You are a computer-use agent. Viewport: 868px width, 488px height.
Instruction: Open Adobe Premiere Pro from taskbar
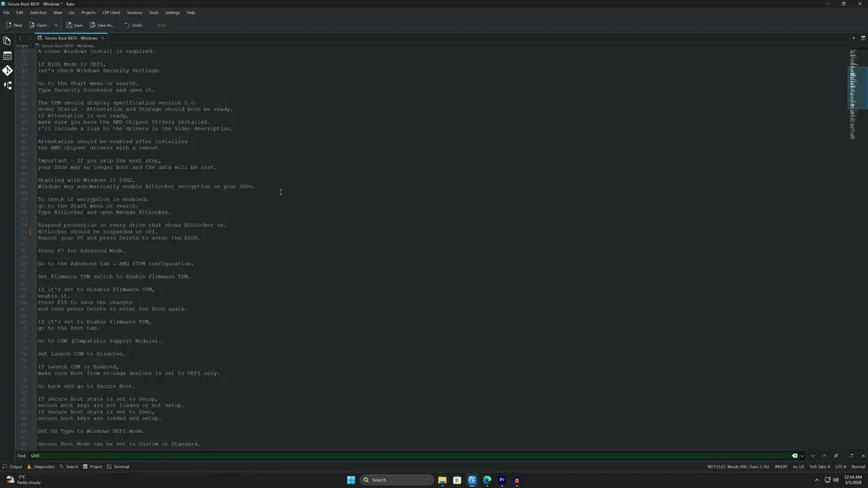click(x=502, y=480)
